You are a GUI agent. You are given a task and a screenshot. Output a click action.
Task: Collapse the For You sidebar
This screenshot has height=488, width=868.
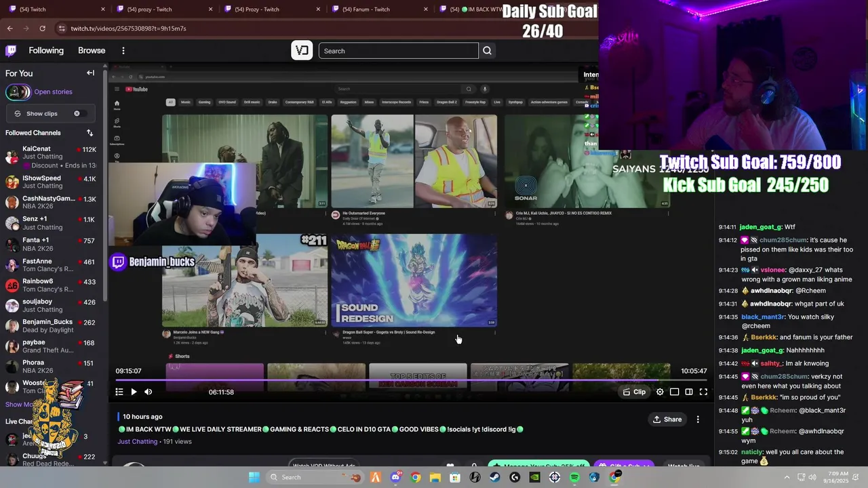(x=90, y=73)
